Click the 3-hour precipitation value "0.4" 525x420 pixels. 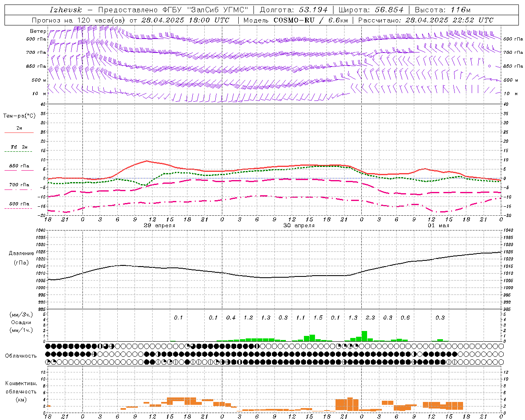coord(231,318)
